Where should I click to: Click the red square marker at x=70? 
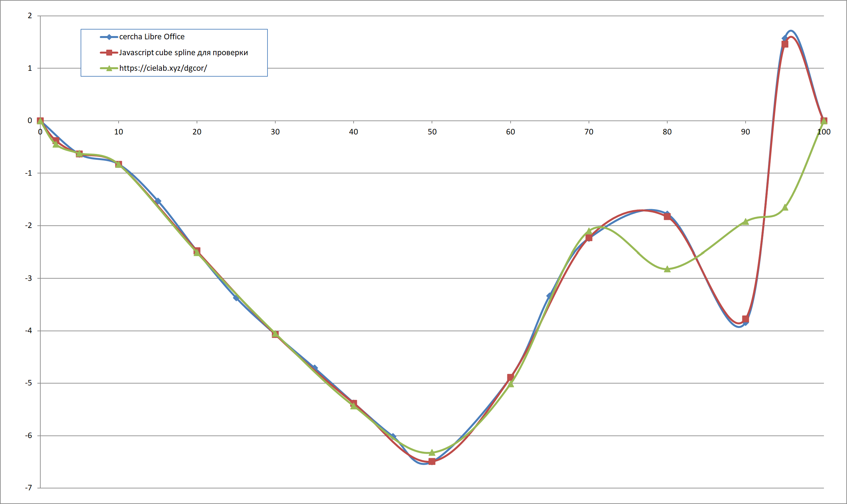coord(589,238)
